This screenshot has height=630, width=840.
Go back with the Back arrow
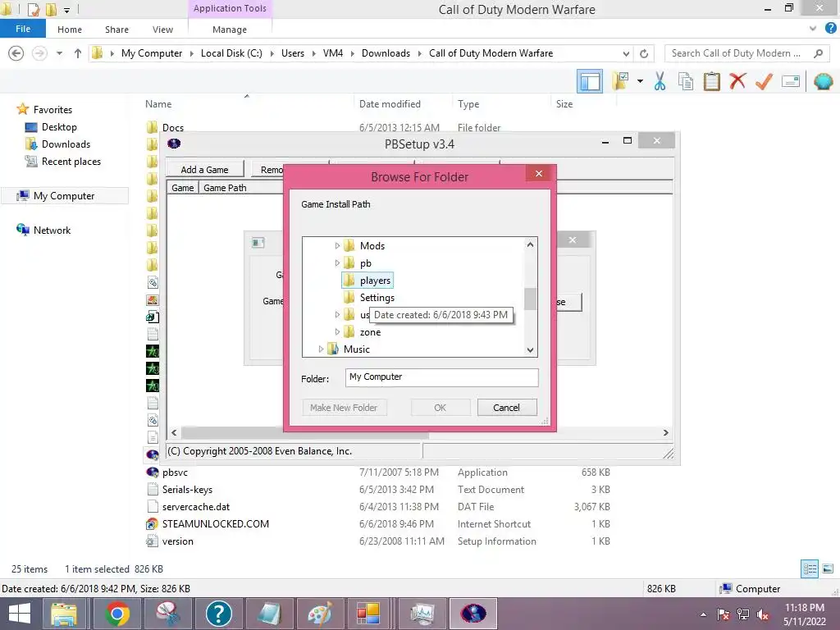pyautogui.click(x=16, y=53)
